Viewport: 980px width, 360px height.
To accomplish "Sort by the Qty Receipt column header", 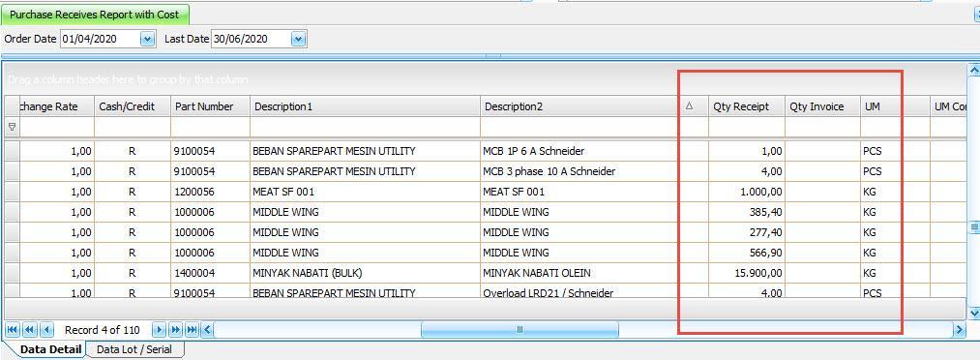I will (747, 106).
